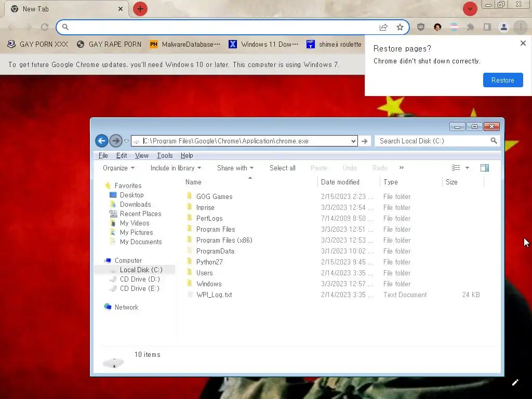Click Select all in toolbar
532x399 pixels.
pos(282,168)
